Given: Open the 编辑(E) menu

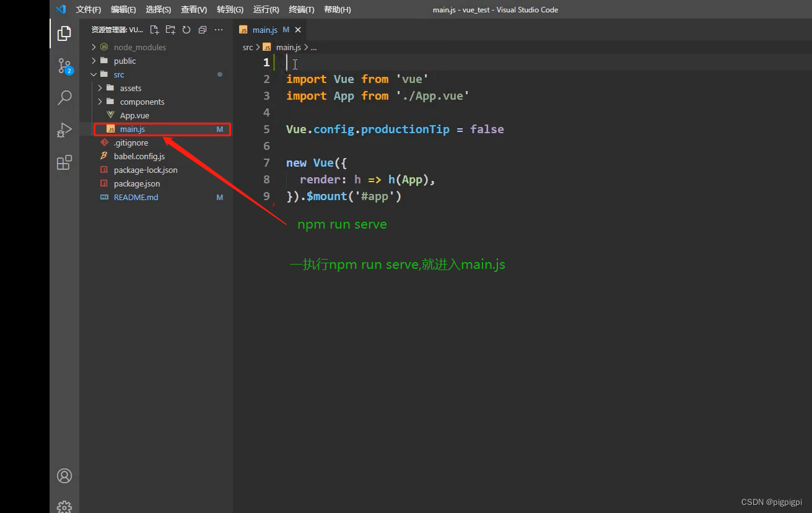Looking at the screenshot, I should 123,9.
